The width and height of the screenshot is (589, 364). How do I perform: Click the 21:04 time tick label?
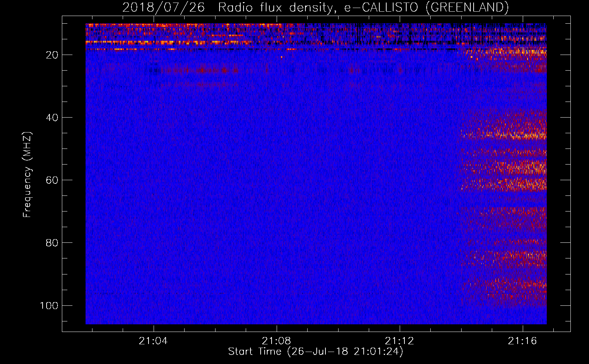(x=153, y=341)
